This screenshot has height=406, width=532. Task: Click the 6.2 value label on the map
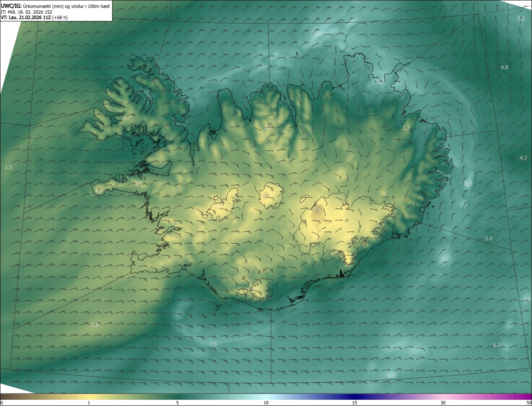497,345
